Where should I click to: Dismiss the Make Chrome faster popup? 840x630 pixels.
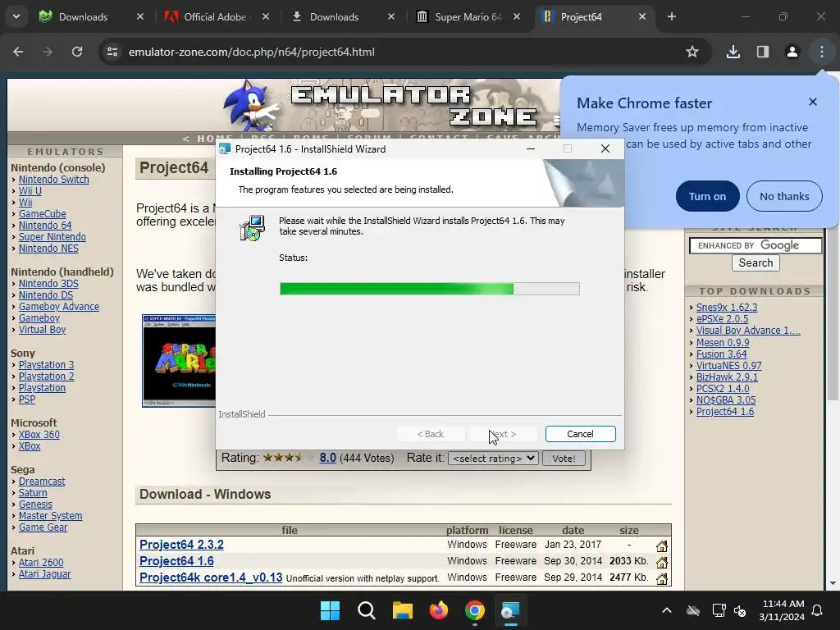pyautogui.click(x=813, y=102)
